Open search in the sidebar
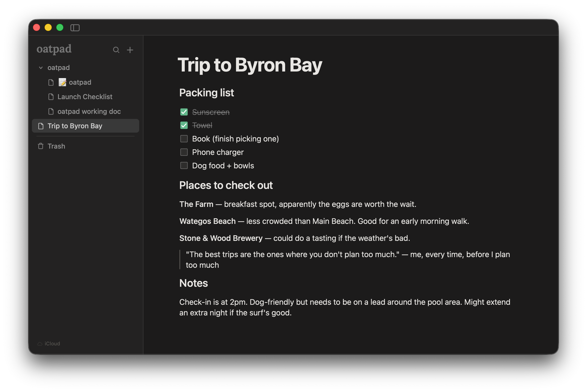 pyautogui.click(x=116, y=50)
